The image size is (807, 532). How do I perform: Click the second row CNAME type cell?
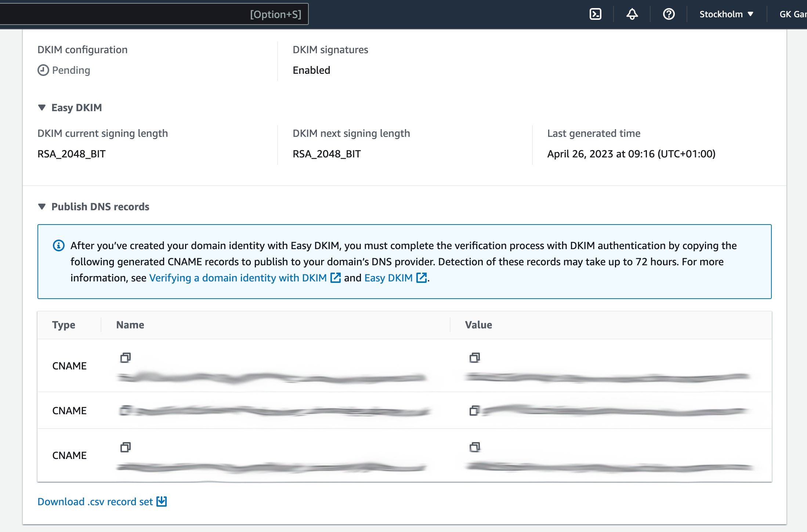[x=69, y=411]
